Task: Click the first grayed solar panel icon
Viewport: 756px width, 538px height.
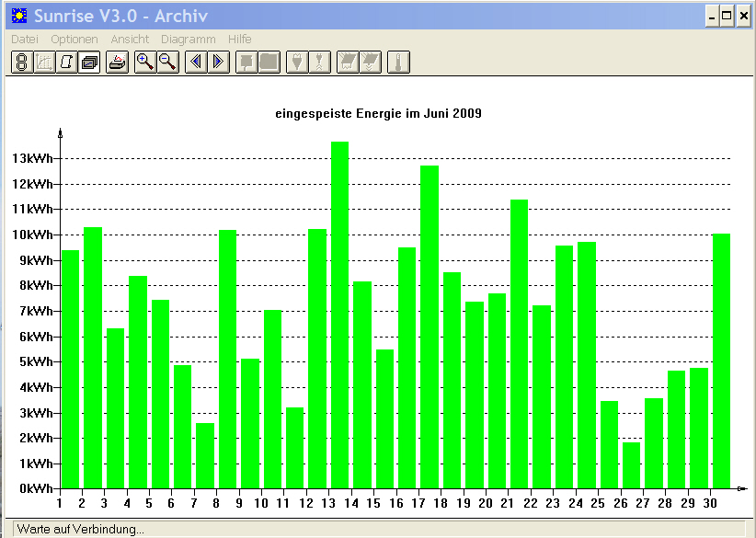Action: [x=348, y=63]
